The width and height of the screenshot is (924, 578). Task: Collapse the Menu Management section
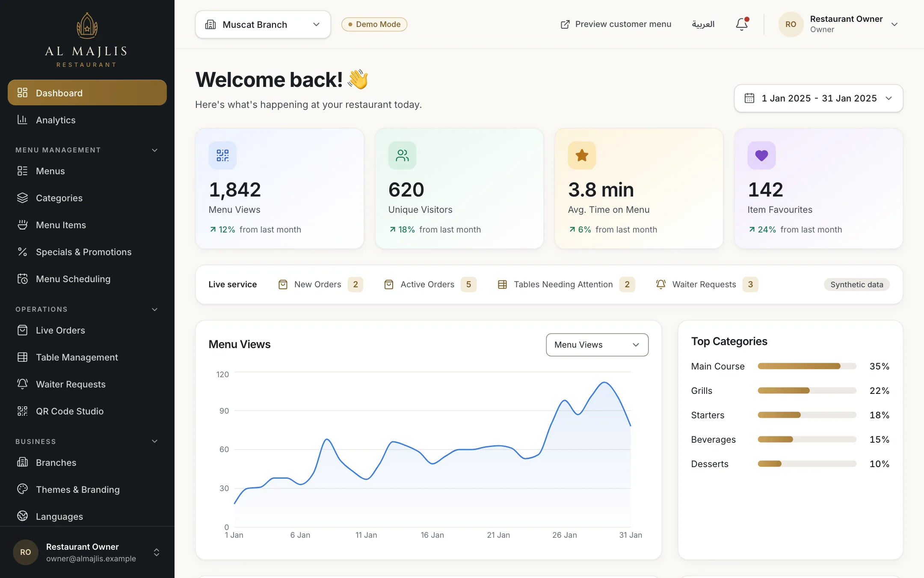coord(155,150)
